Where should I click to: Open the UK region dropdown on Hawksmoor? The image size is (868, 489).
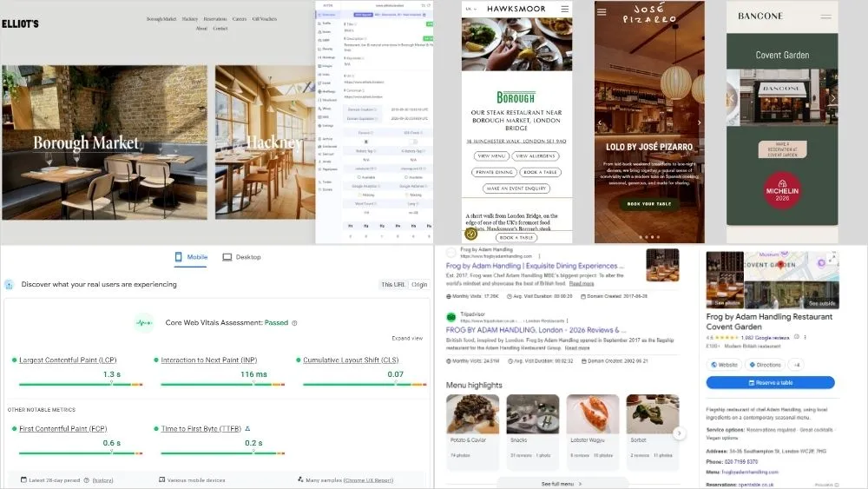[x=470, y=9]
